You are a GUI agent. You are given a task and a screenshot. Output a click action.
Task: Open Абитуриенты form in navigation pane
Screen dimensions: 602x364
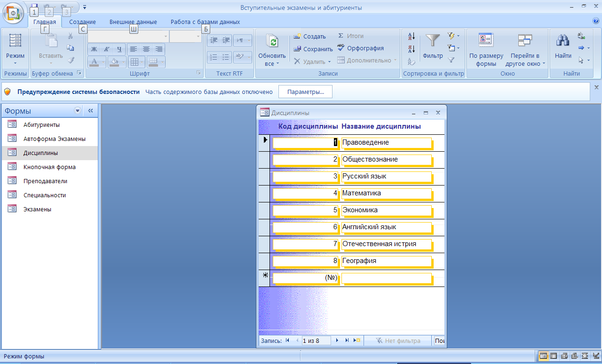pos(49,125)
